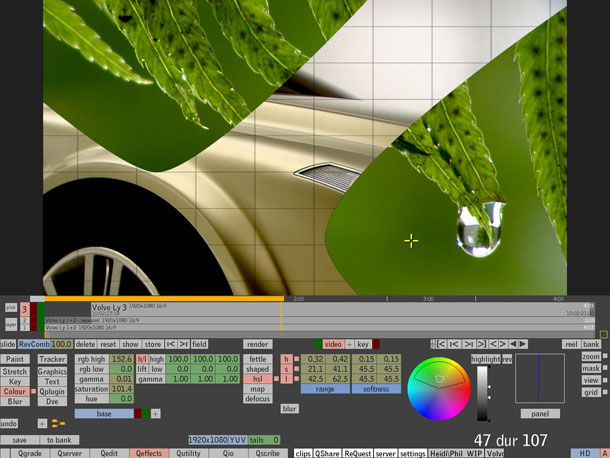The height and width of the screenshot is (458, 610).
Task: Click the red swatch next to base
Action: (138, 413)
